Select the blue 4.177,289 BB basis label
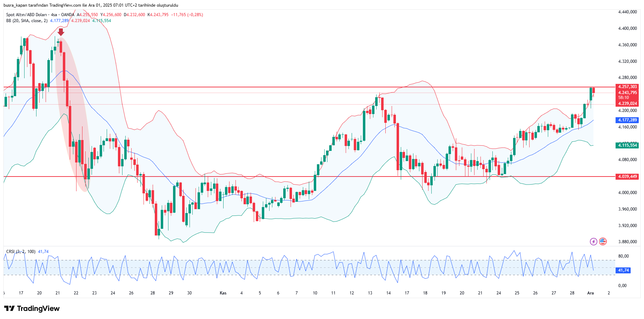 click(627, 120)
